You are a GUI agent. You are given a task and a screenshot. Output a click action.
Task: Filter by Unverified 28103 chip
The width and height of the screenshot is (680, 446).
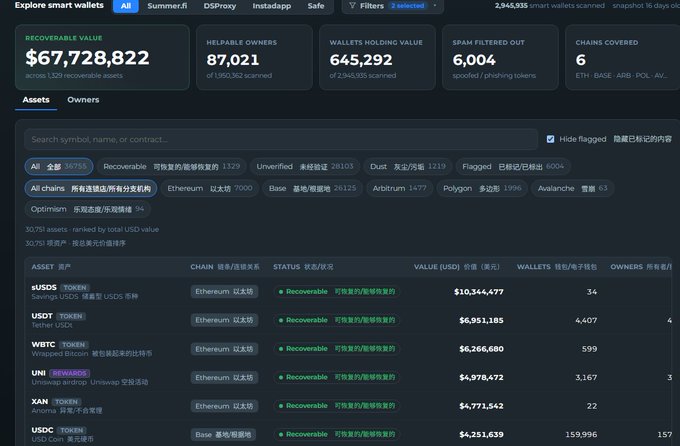305,167
